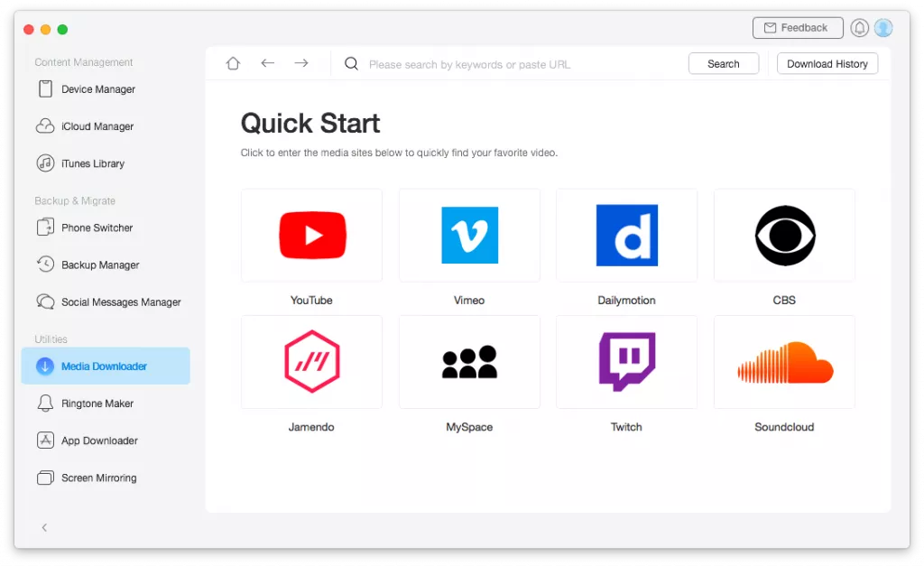Click the YouTube label text
This screenshot has height=566, width=924.
point(311,300)
